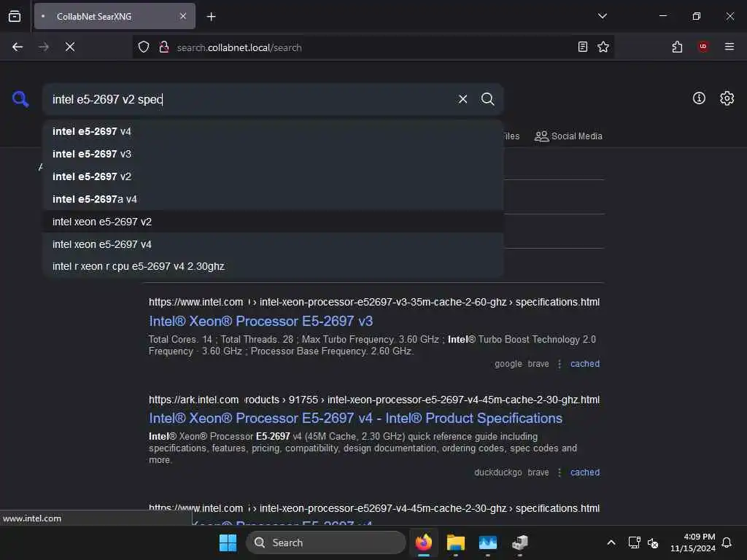The height and width of the screenshot is (560, 747).
Task: Go forward to next page
Action: tap(43, 47)
